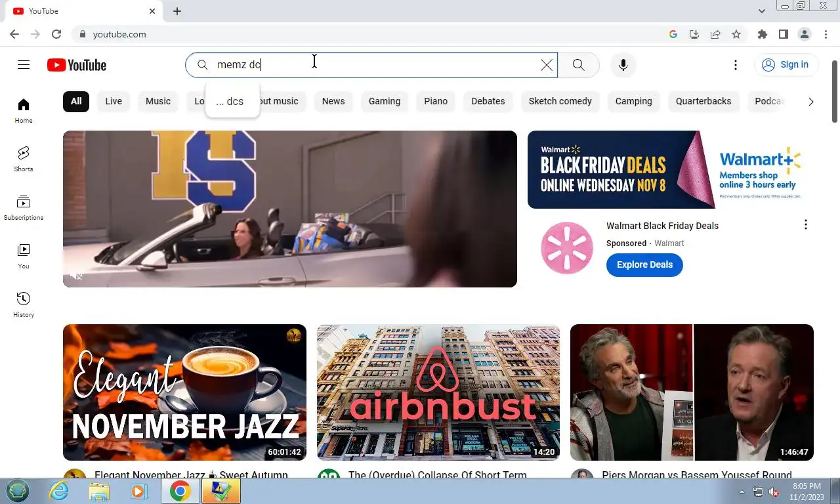Unmute the featured video preview
The width and height of the screenshot is (840, 504).
click(75, 276)
